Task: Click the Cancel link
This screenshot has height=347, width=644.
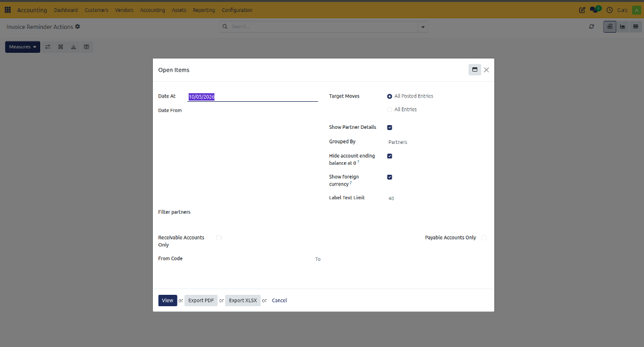Action: click(279, 300)
